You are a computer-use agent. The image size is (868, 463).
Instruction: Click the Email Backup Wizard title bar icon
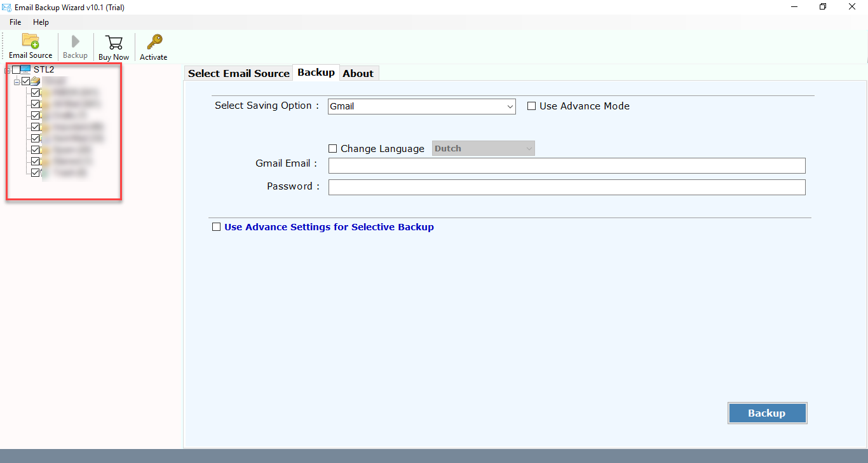click(x=7, y=7)
